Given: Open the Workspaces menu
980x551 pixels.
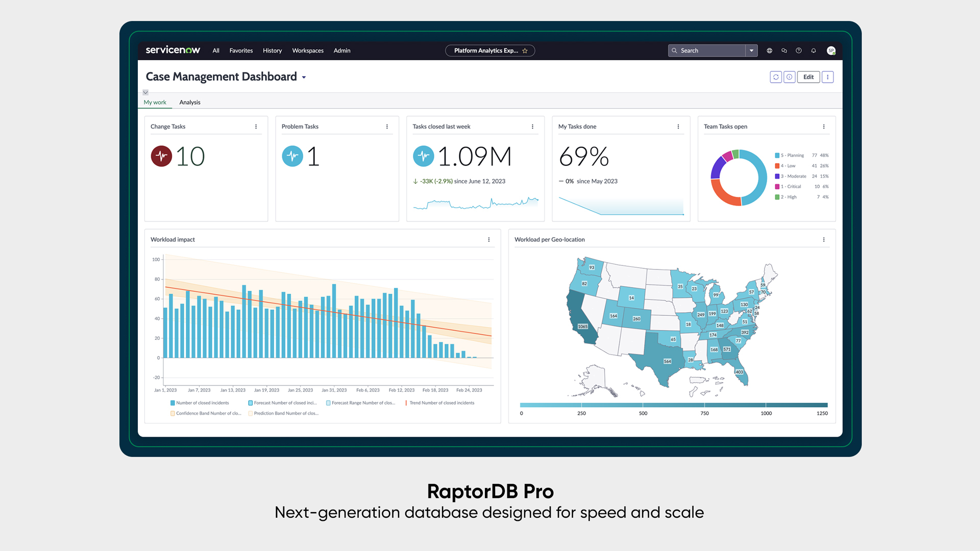Looking at the screenshot, I should [308, 51].
